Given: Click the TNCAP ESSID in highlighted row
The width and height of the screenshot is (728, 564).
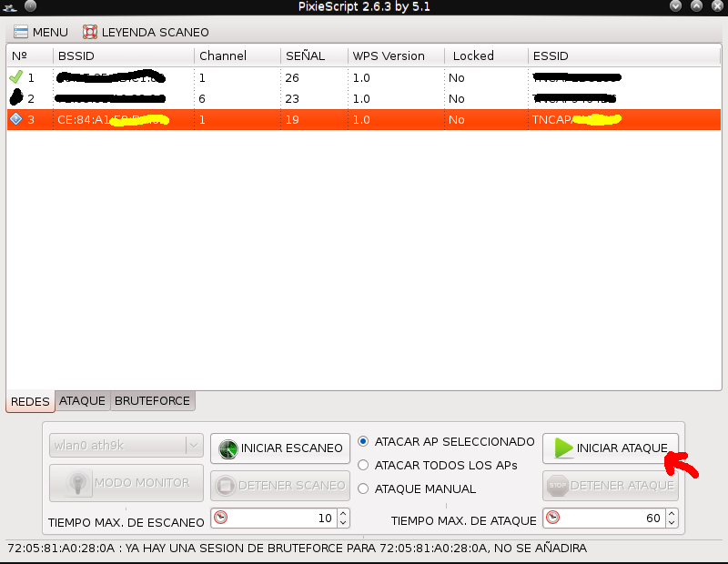Looking at the screenshot, I should tap(576, 120).
